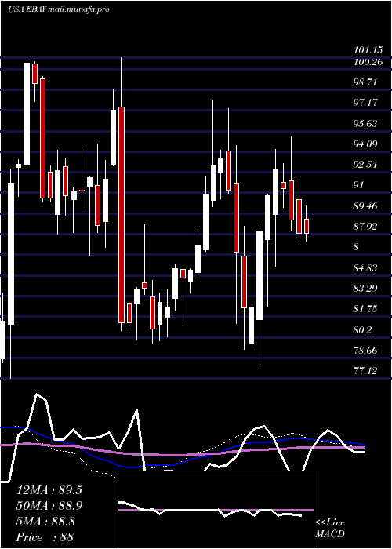
Task: Click the 77.12 price axis label
Action: pos(365,370)
